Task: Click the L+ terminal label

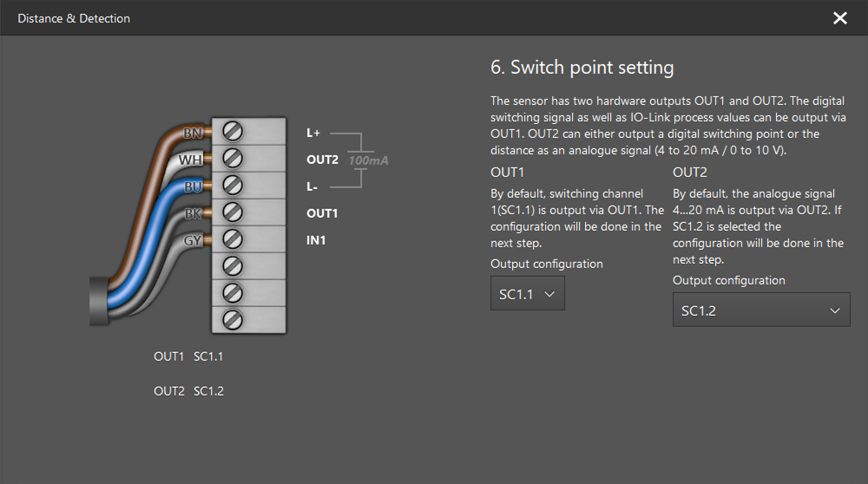Action: [313, 133]
